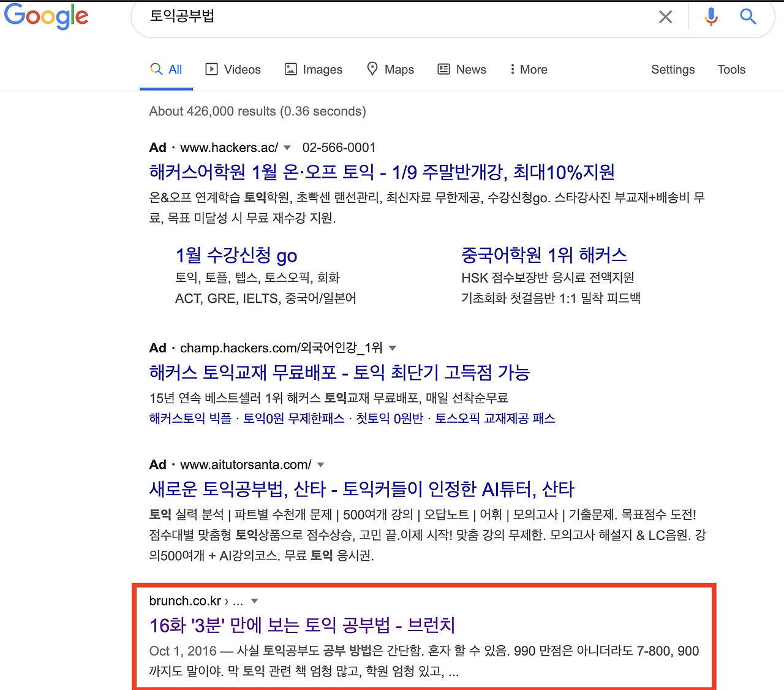Open the 해커스어학원 1월 온·오프 토익 ad title
This screenshot has height=690, width=784.
382,172
